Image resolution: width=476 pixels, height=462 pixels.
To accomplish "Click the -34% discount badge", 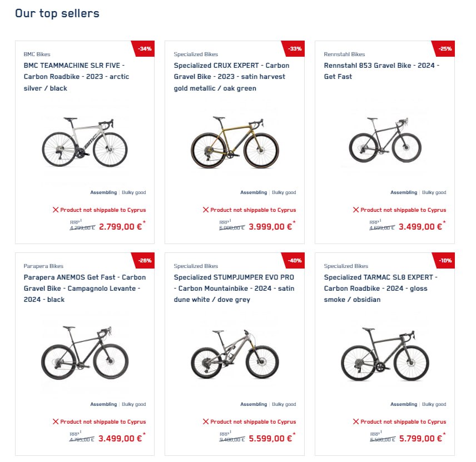I will [145, 48].
